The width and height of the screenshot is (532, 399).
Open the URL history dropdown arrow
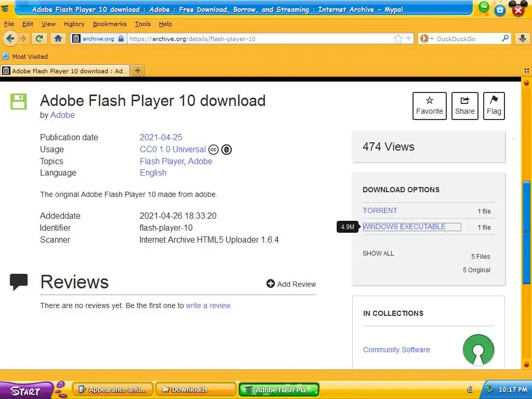coord(408,38)
